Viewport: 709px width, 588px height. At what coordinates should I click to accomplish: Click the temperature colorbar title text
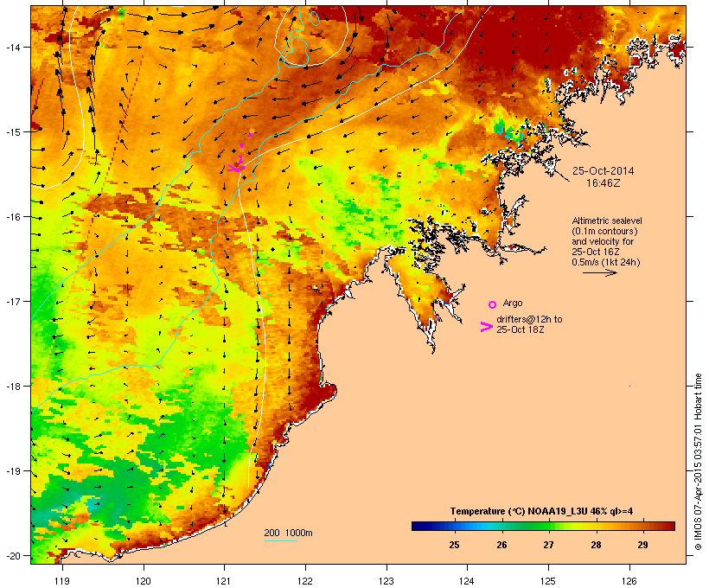[541, 512]
